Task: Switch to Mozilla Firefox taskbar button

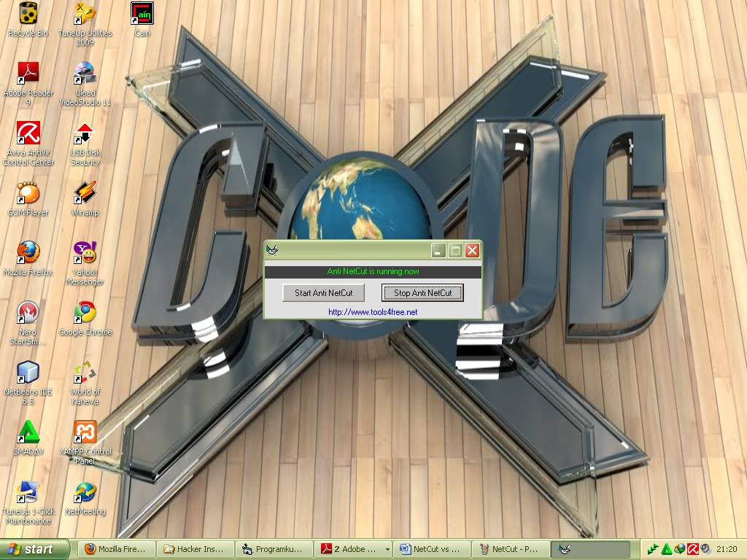Action: point(117,549)
